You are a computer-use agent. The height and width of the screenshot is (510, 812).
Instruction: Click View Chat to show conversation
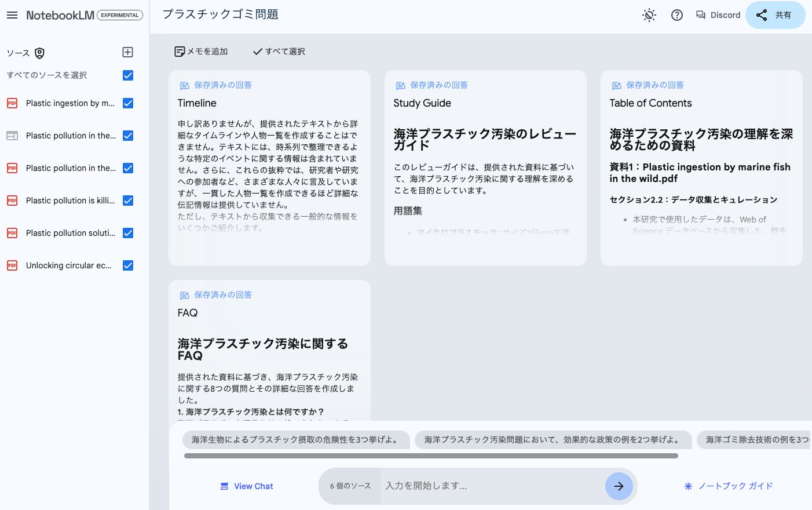point(247,486)
